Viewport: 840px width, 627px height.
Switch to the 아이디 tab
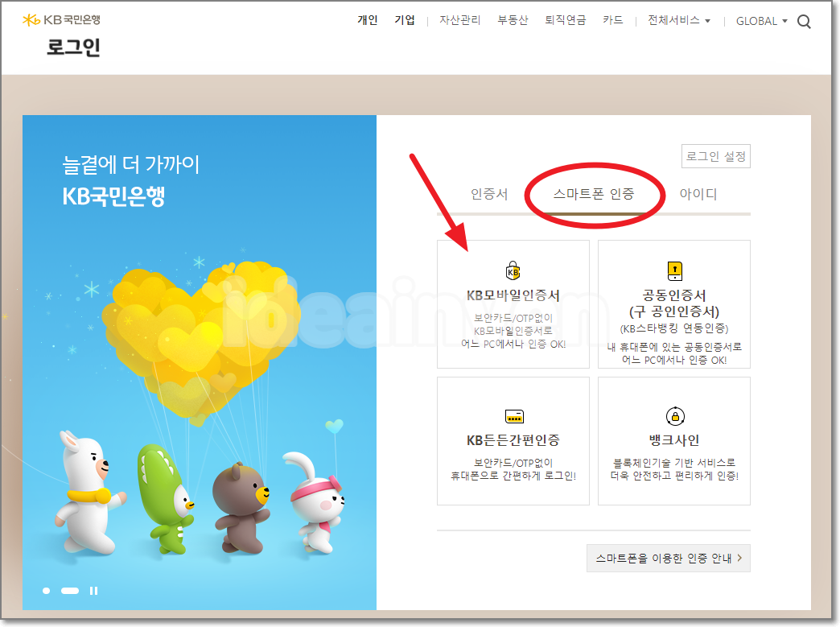point(698,194)
